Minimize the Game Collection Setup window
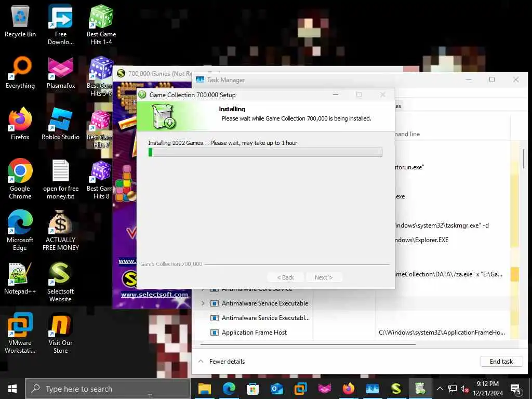Image resolution: width=532 pixels, height=399 pixels. point(336,95)
